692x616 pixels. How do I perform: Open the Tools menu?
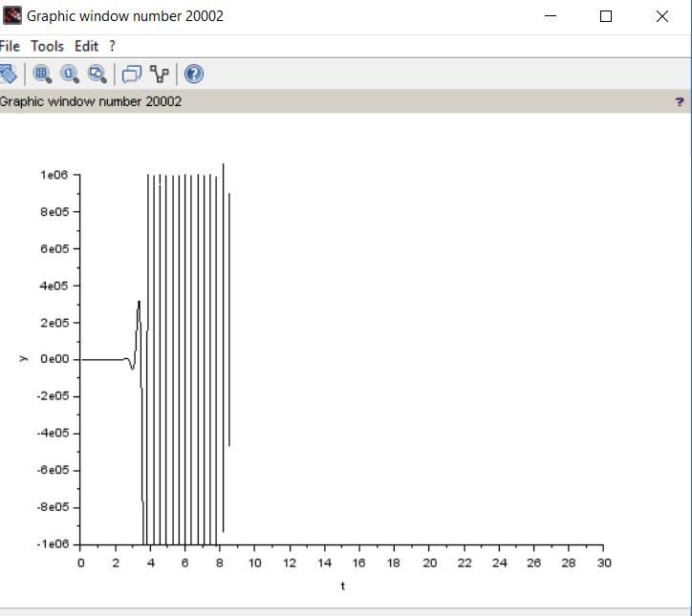(47, 46)
